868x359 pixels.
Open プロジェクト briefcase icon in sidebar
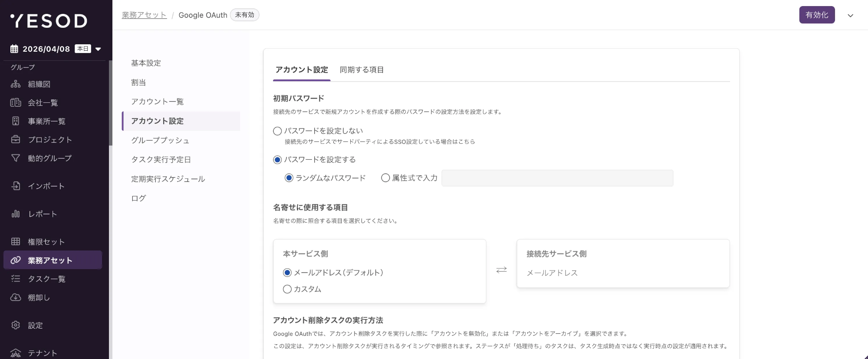point(16,139)
